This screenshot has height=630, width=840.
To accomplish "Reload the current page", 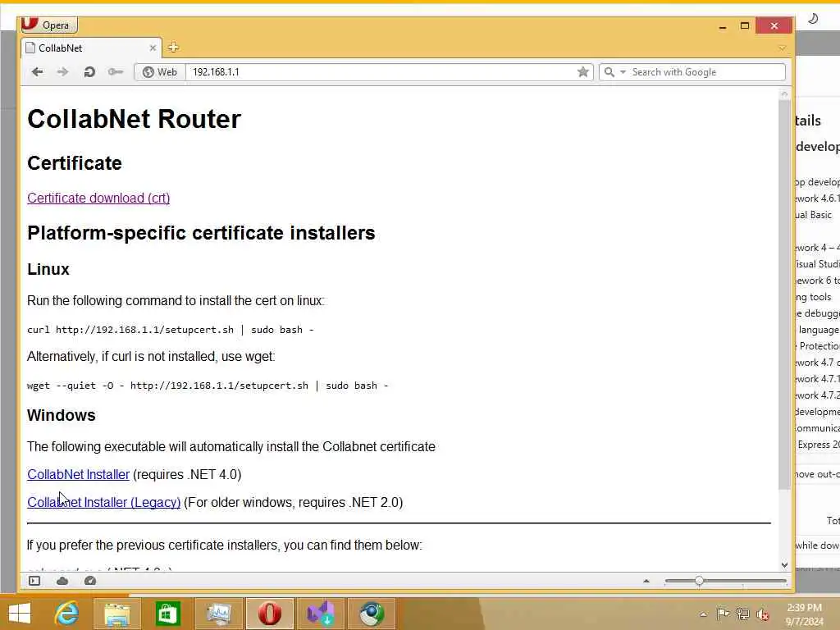I will (x=89, y=72).
